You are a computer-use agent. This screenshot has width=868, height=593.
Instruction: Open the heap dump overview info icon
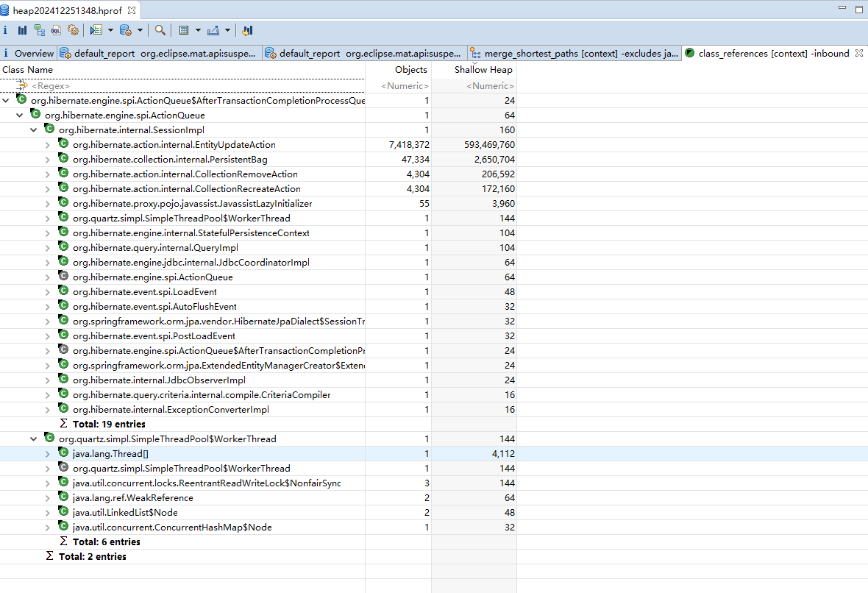(x=6, y=30)
